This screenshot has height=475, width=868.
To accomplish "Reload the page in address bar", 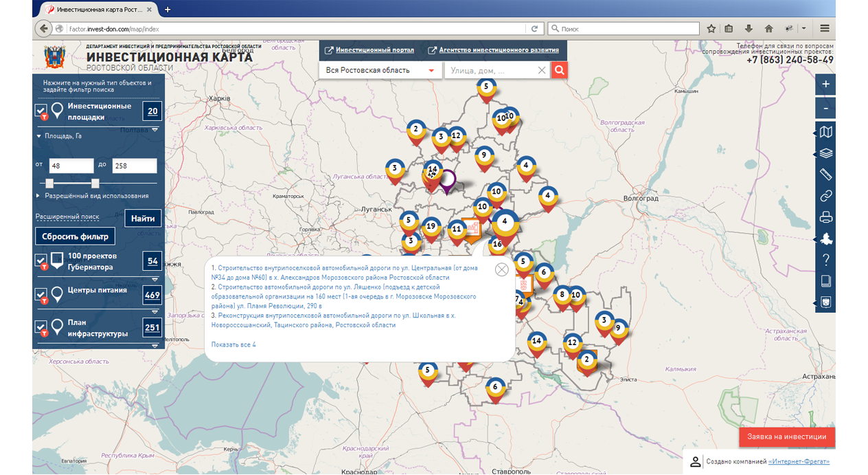I will [x=534, y=29].
